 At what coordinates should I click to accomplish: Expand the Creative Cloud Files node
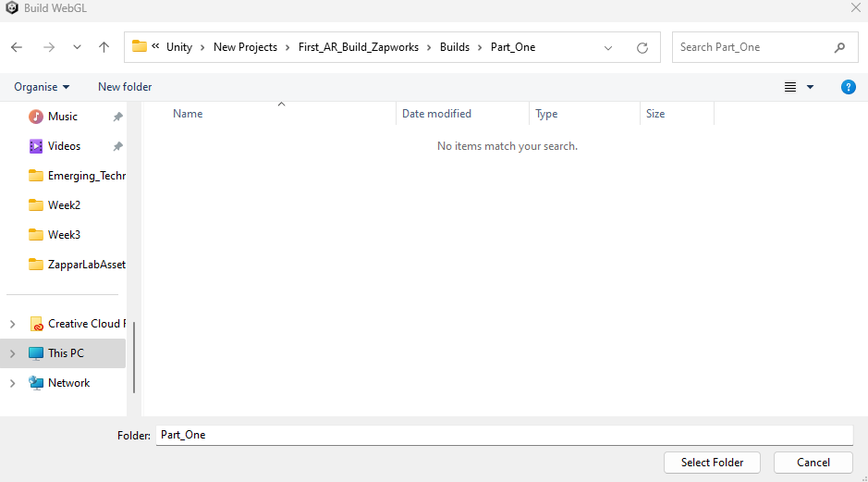[12, 324]
